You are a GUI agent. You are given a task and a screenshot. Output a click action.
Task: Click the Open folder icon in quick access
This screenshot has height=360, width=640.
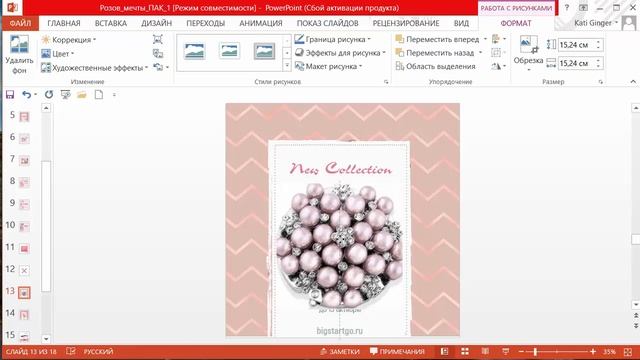point(82,95)
